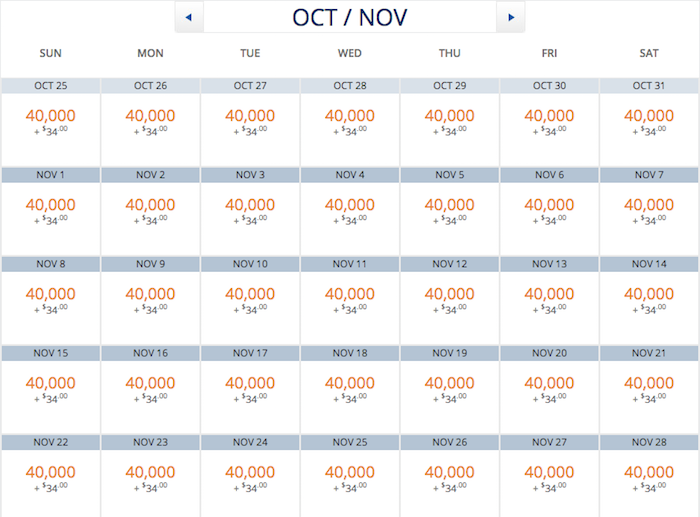Choose the Nov 15 fare cell

point(50,390)
